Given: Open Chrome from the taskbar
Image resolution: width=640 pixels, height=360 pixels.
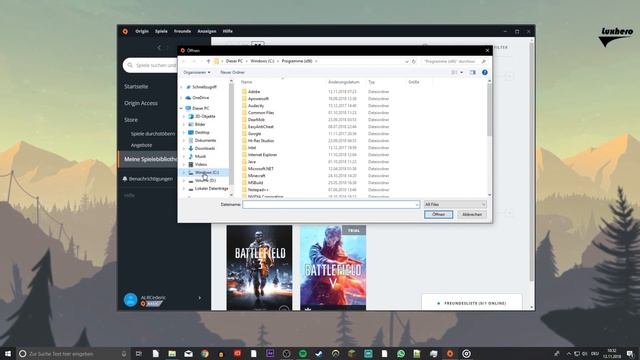Looking at the screenshot, I should tap(204, 353).
